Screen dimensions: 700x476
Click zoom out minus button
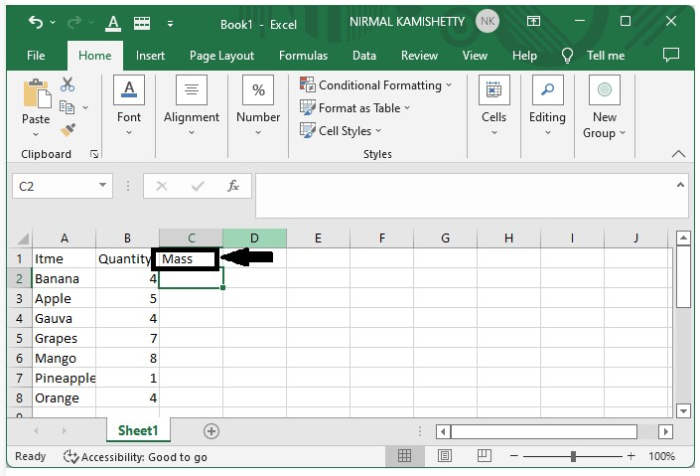tap(514, 456)
